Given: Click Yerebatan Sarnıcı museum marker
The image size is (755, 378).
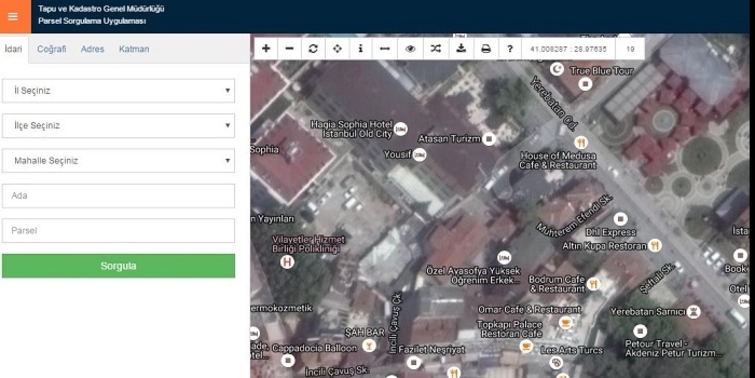Looking at the screenshot, I should [x=693, y=312].
